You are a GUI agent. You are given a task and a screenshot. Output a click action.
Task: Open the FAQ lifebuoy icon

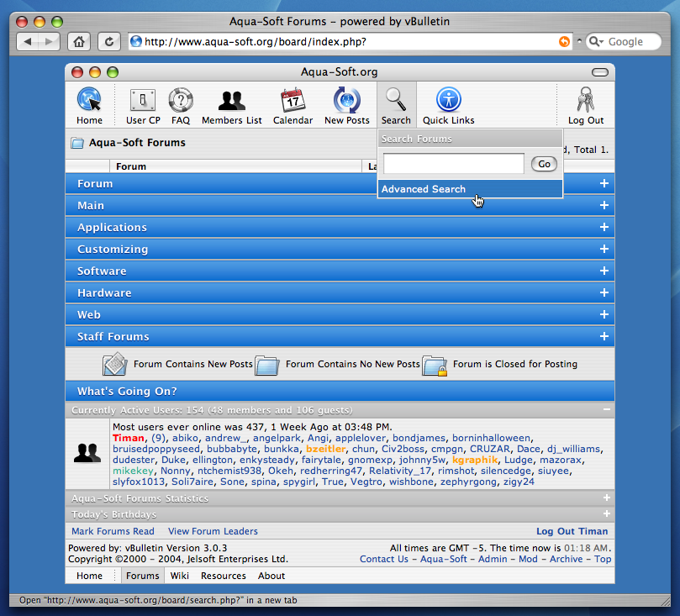tap(181, 100)
